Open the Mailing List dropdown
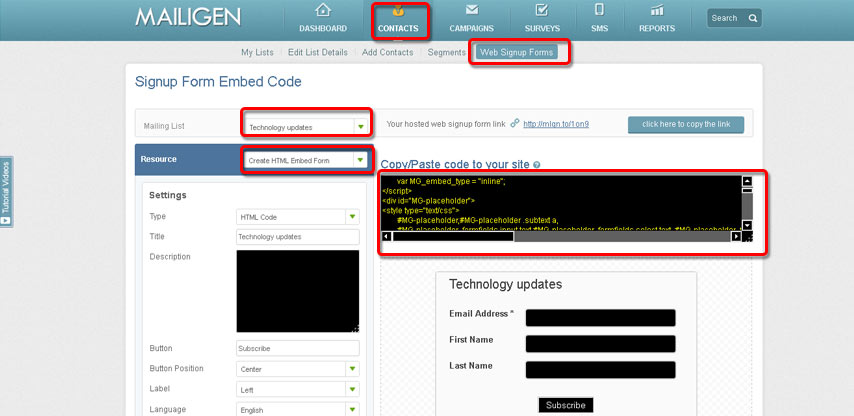This screenshot has height=416, width=854. click(x=307, y=127)
